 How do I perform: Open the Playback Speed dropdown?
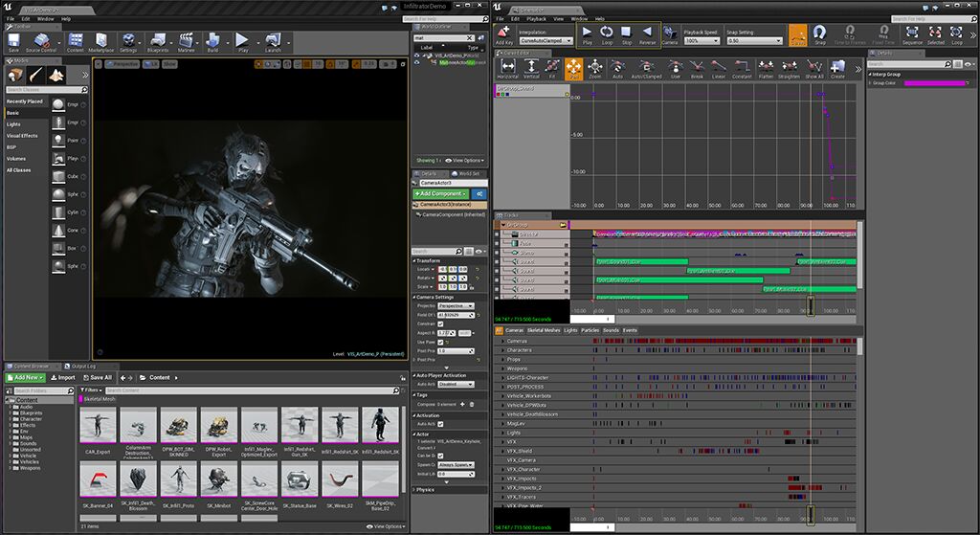click(703, 41)
